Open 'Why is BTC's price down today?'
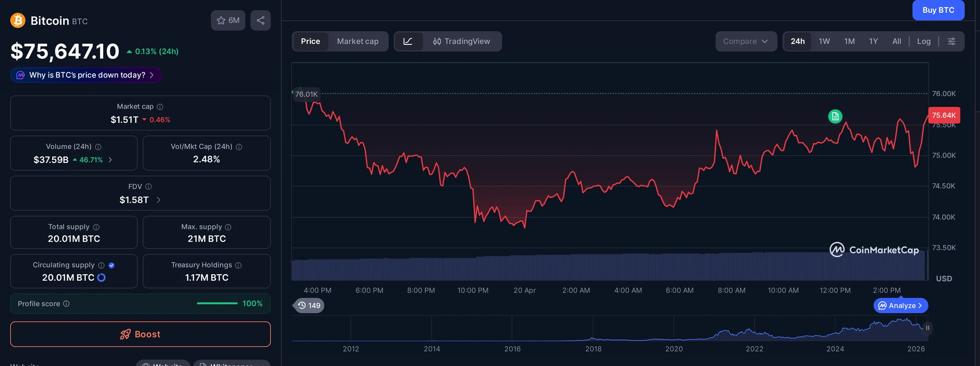This screenshot has width=980, height=366. click(86, 75)
